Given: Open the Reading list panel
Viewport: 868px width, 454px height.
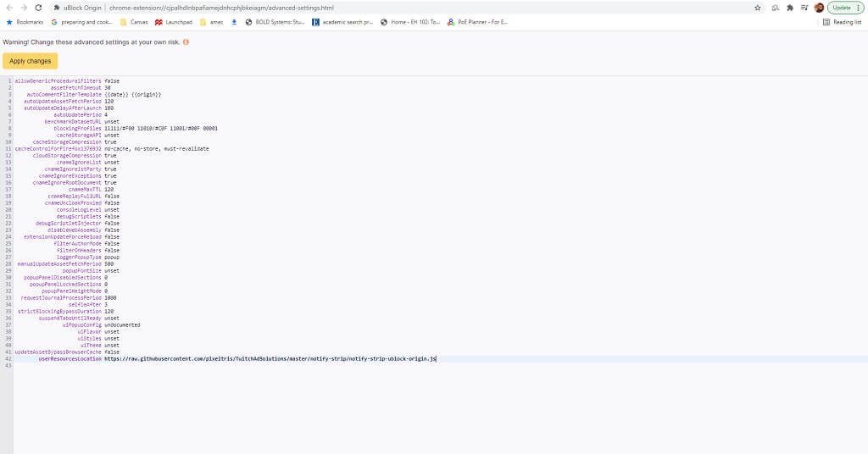Looking at the screenshot, I should [842, 22].
